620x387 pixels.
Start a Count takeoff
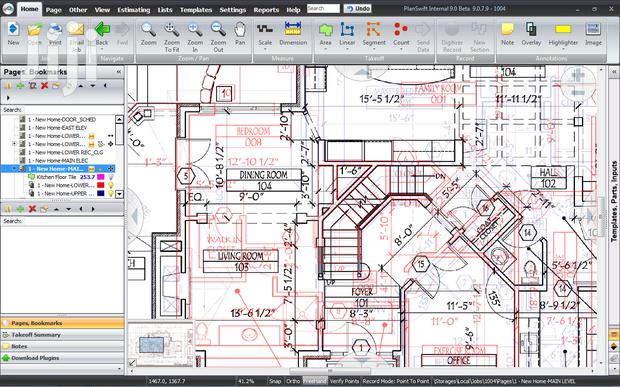(x=401, y=34)
